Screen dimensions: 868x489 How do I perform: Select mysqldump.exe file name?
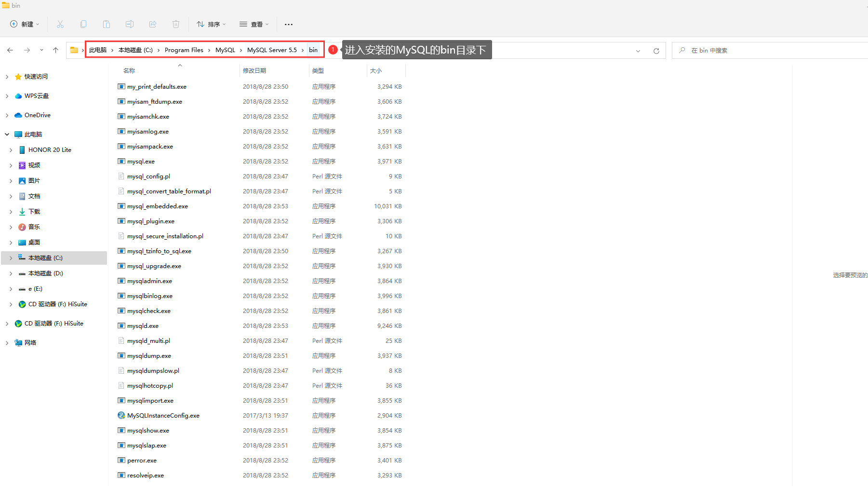(x=149, y=355)
